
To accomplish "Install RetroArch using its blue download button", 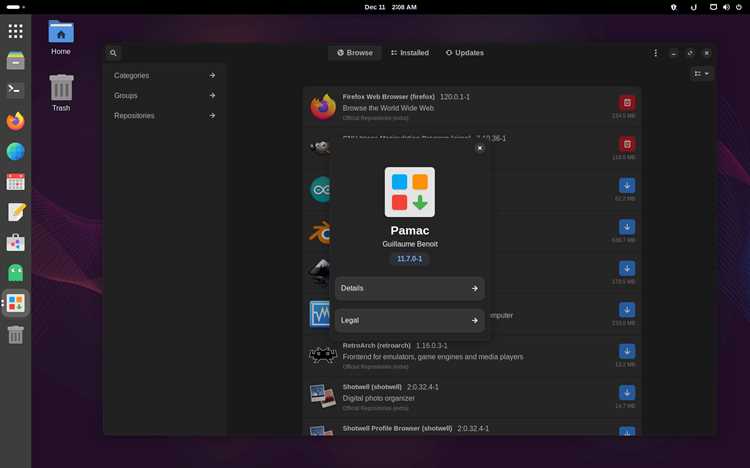I will click(x=627, y=351).
